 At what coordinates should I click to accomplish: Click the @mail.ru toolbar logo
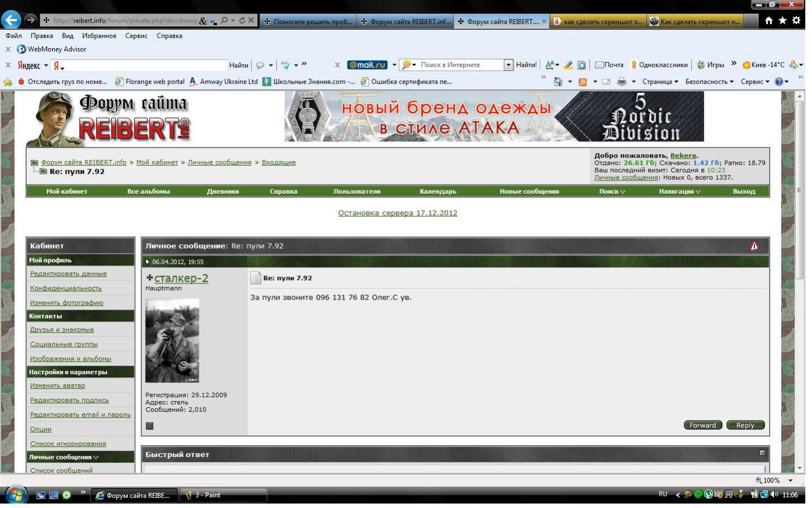(x=368, y=65)
